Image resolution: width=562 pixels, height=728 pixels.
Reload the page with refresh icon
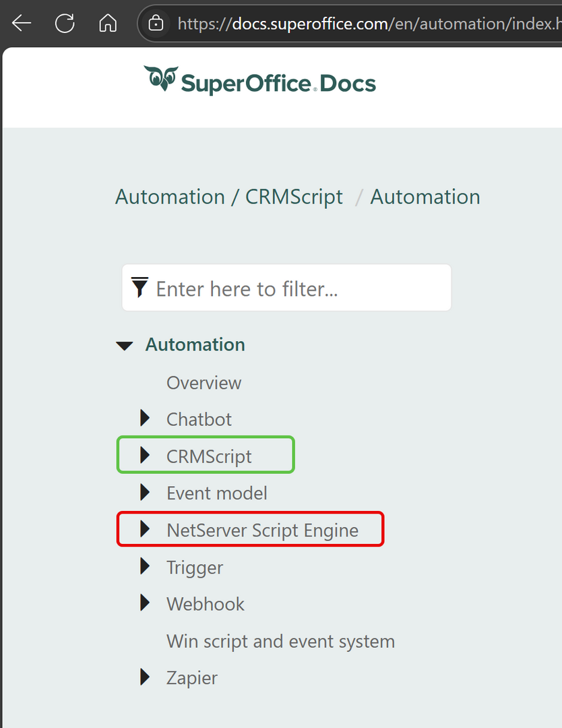coord(65,23)
